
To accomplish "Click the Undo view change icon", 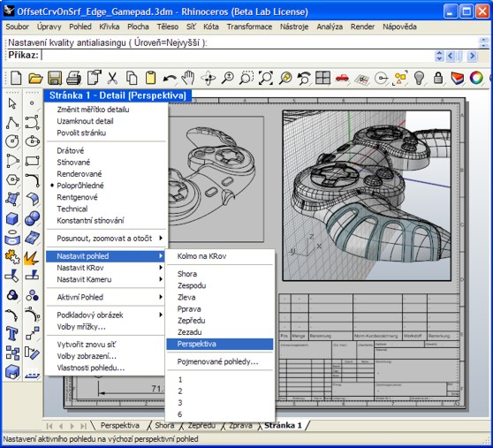I will [304, 78].
